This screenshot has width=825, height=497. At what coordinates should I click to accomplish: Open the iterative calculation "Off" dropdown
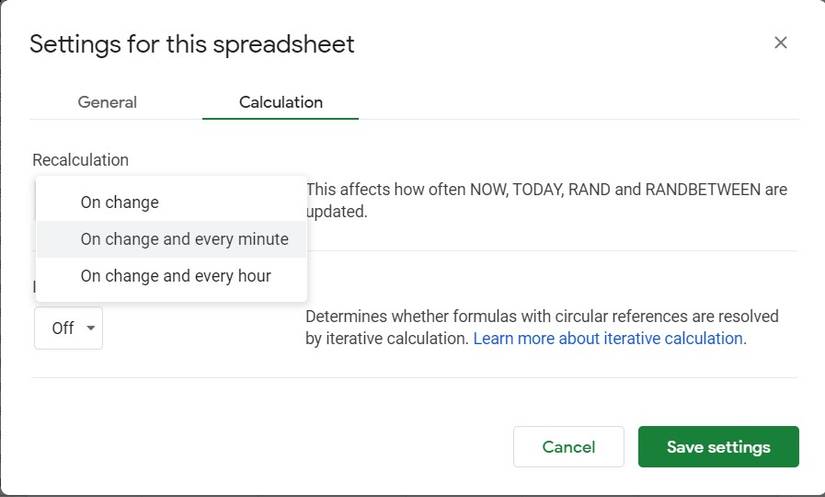click(68, 328)
